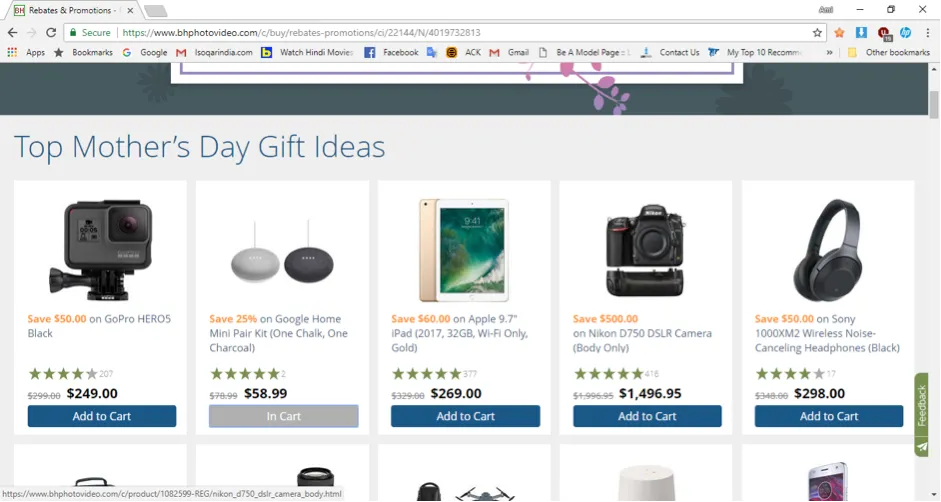Open the Other bookmarks folder
Viewport: 941px width, 502px height.
[889, 52]
